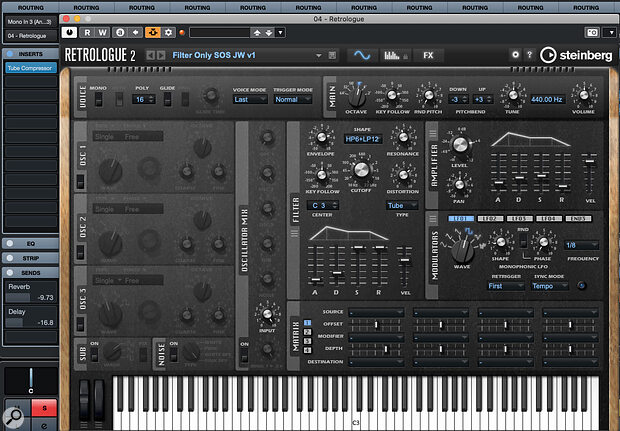This screenshot has width=620, height=431.
Task: Open the plug-in functions dropdown beside camera
Action: pyautogui.click(x=611, y=32)
